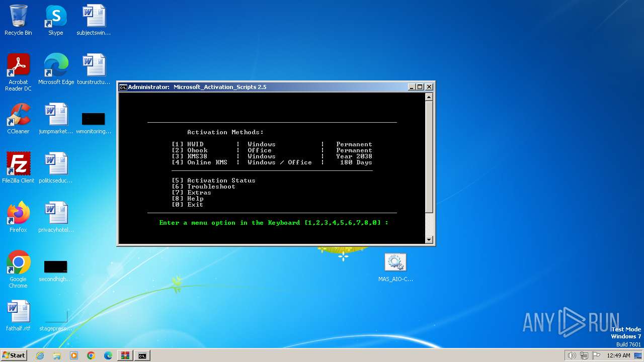Viewport: 644px width, 362px height.
Task: Select the privacyhotel Word document icon
Action: [x=56, y=217]
